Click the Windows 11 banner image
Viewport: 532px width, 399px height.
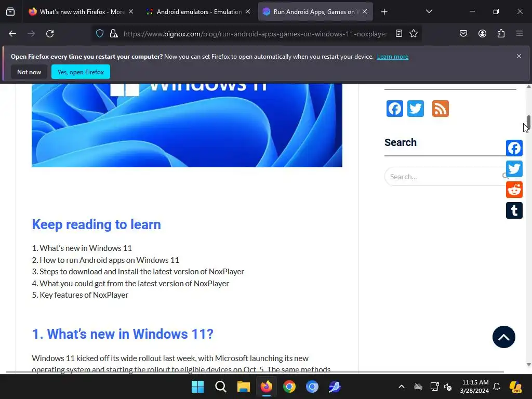coord(187,125)
